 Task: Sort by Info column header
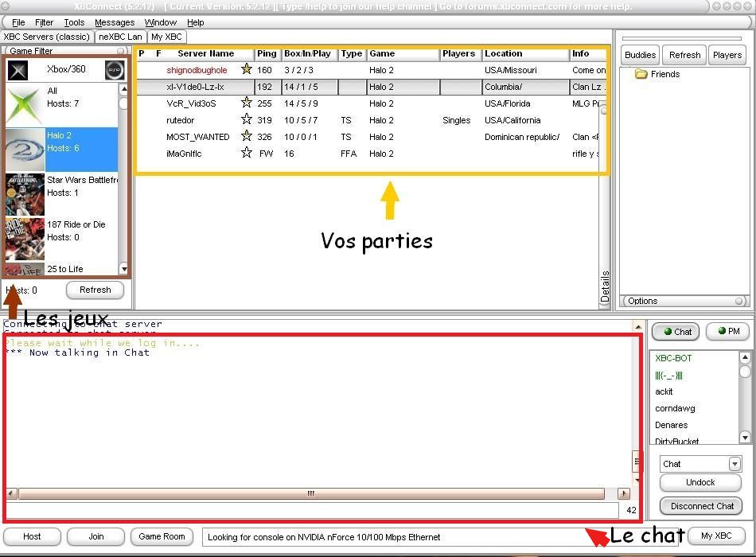click(587, 53)
